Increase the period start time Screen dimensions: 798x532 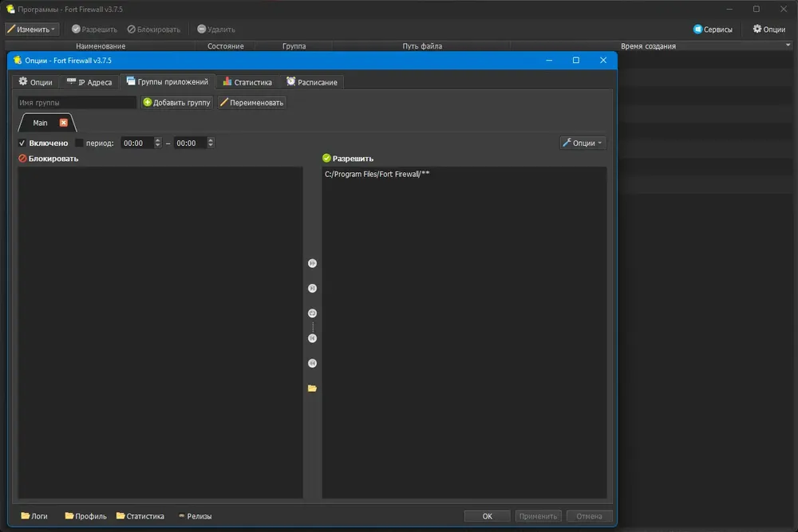[158, 140]
